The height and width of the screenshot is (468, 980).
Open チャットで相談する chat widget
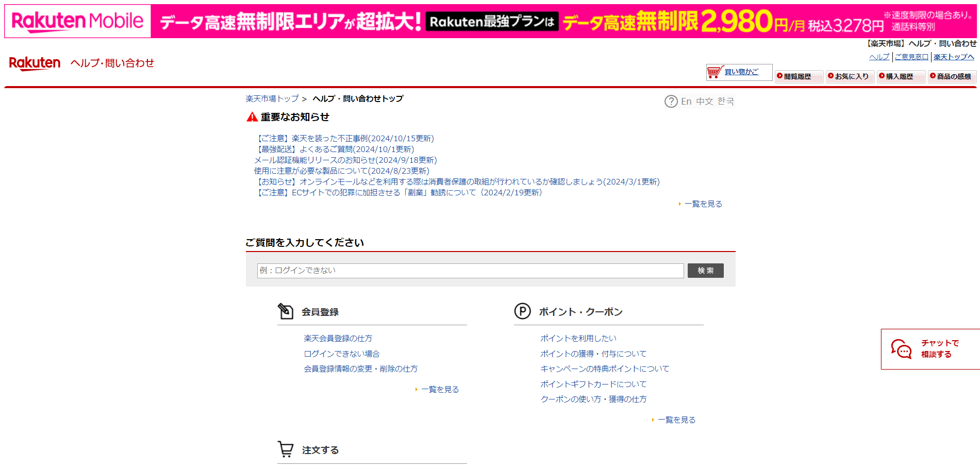click(931, 349)
